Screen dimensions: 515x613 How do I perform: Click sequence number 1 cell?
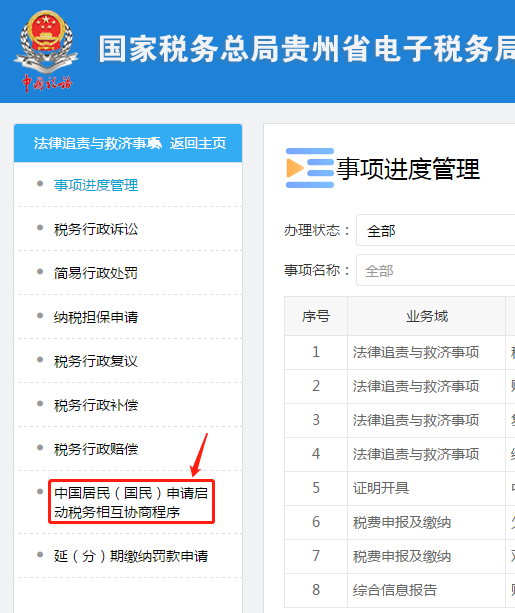click(x=316, y=352)
